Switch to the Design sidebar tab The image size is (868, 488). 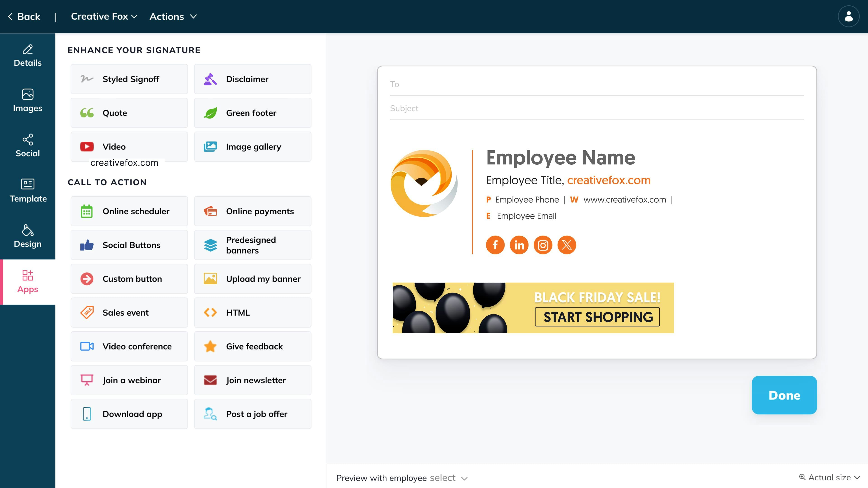28,236
